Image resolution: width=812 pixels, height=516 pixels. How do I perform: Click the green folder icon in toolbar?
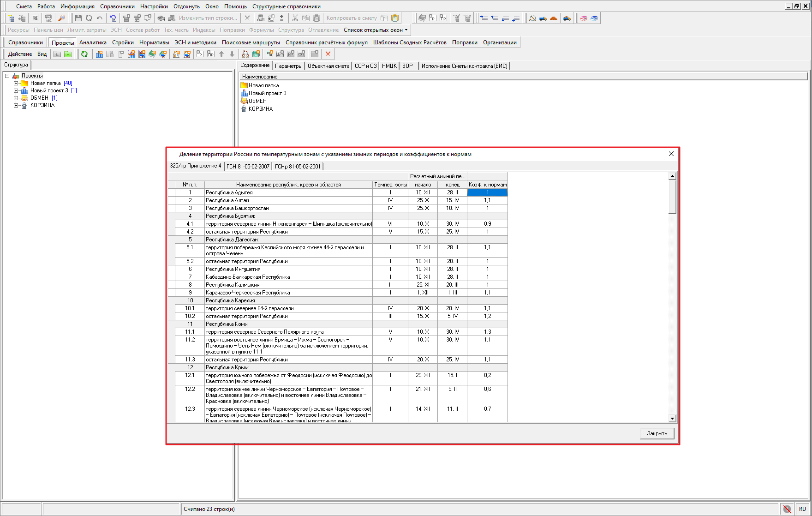(x=68, y=54)
